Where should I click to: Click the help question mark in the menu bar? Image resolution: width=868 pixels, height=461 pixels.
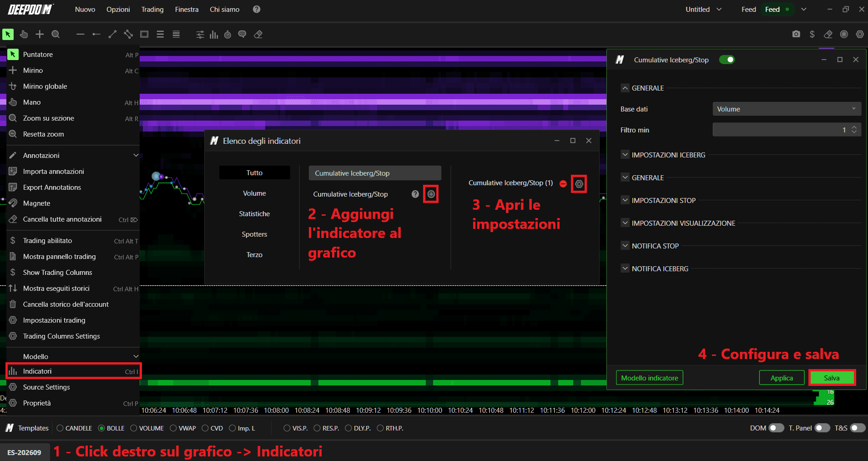[257, 9]
